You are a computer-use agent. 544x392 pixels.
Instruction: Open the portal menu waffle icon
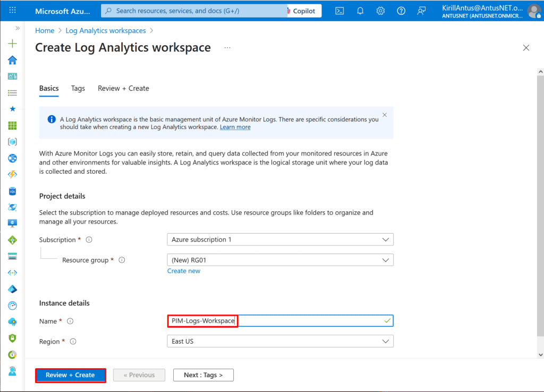point(13,11)
